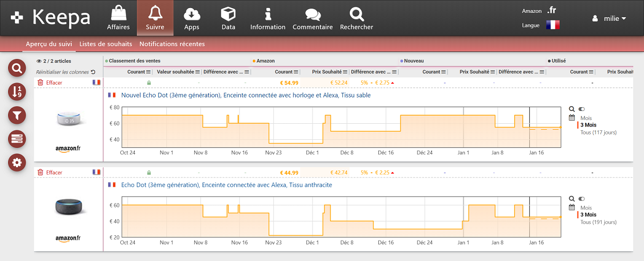Open the Rechercher search in top bar

coord(356,18)
